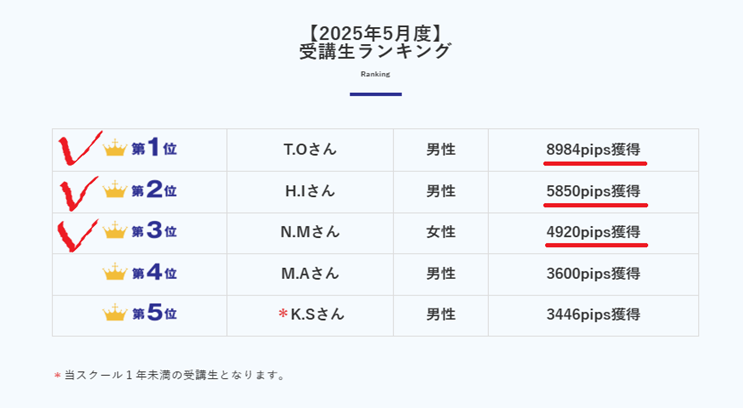This screenshot has width=743, height=408.
Task: Click the 女性 cell in third row
Action: coord(441,233)
